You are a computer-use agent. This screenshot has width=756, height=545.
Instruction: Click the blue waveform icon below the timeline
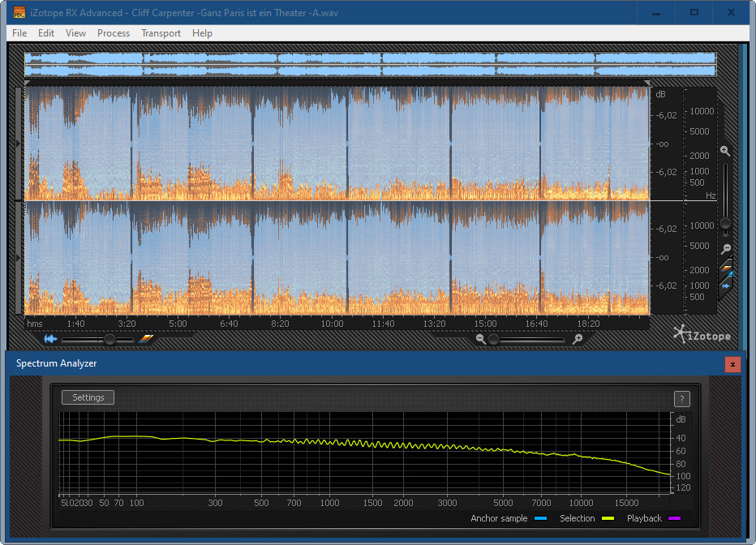click(51, 340)
